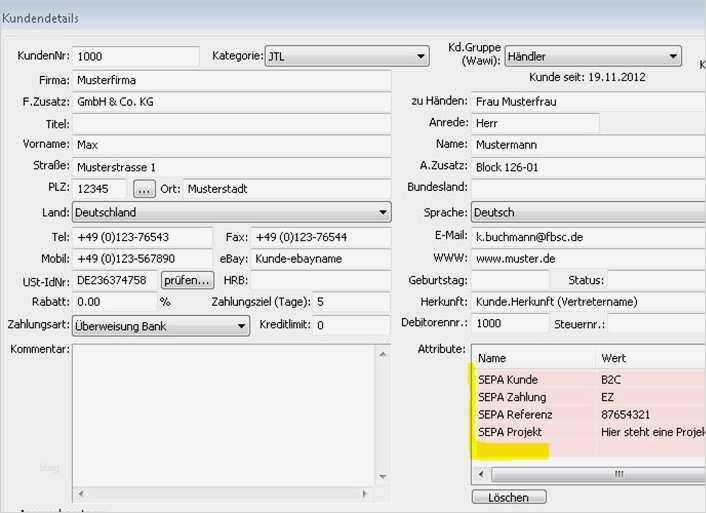Click the Hier steht eine Projekt value cell
Viewport: 706px width, 513px height.
(x=652, y=432)
